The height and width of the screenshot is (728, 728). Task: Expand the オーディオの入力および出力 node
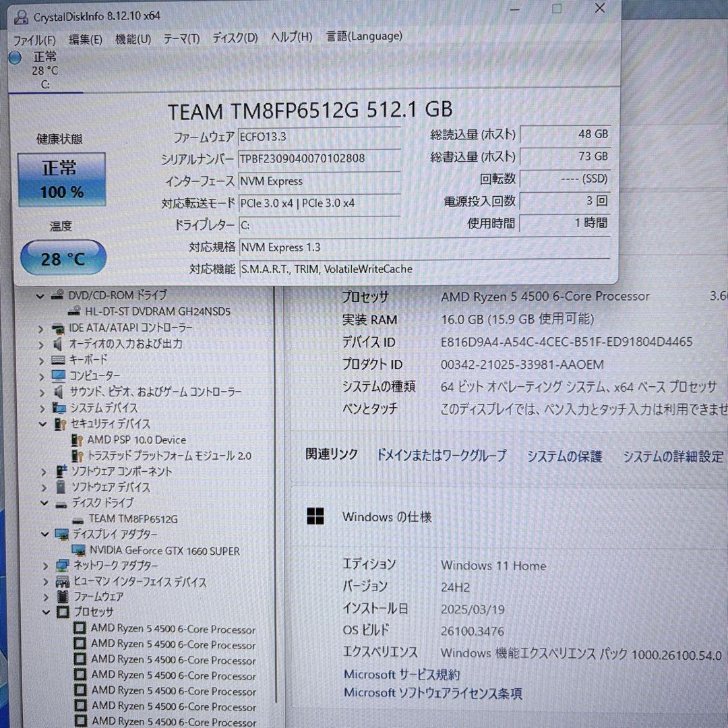[41, 344]
